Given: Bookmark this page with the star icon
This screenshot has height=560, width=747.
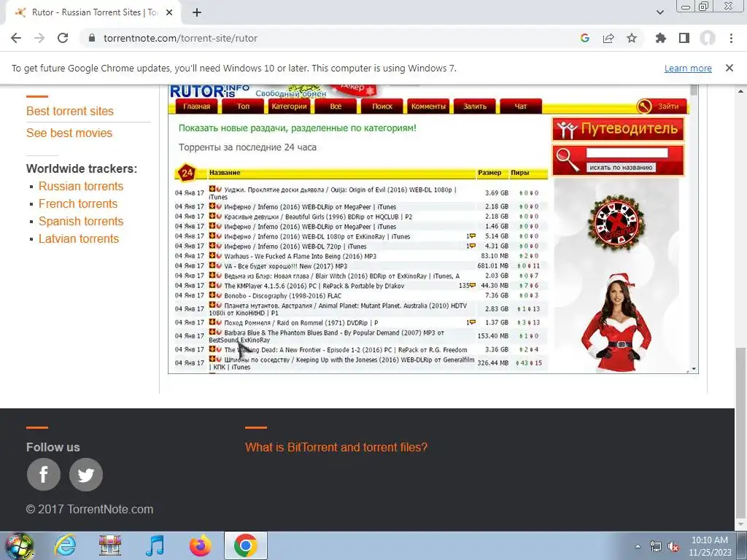Looking at the screenshot, I should pos(632,38).
